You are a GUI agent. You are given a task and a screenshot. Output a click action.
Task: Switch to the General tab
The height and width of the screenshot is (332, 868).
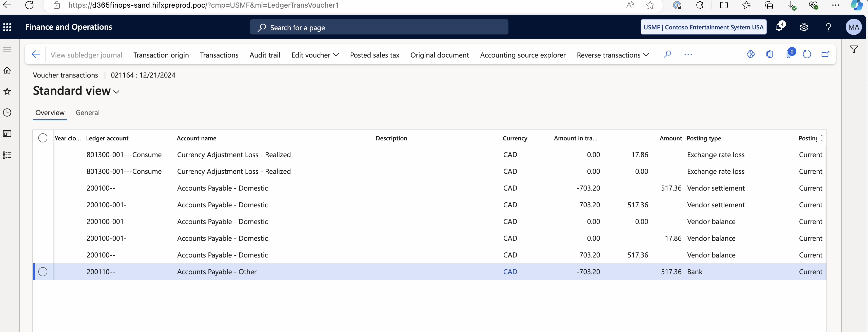[x=87, y=113]
